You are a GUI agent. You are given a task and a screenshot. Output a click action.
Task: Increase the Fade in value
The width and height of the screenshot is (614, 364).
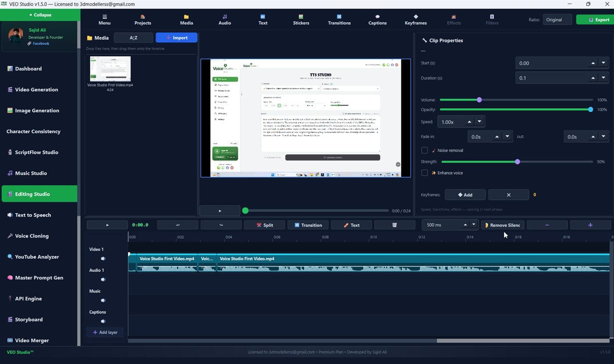(497, 137)
